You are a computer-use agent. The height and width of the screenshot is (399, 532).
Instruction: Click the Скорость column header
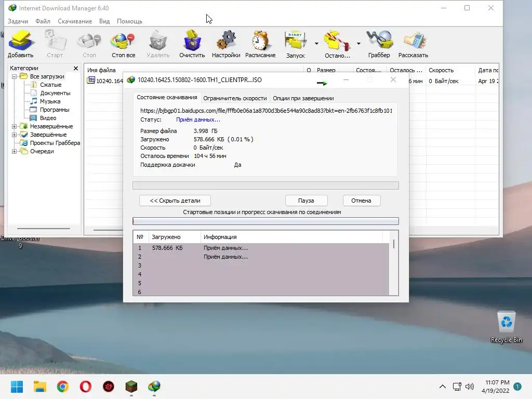point(450,70)
